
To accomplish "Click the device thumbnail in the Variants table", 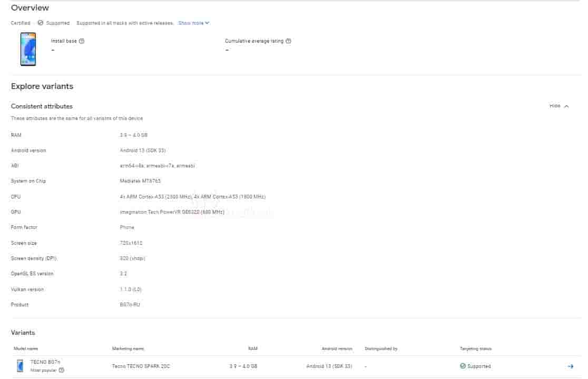I will point(19,366).
